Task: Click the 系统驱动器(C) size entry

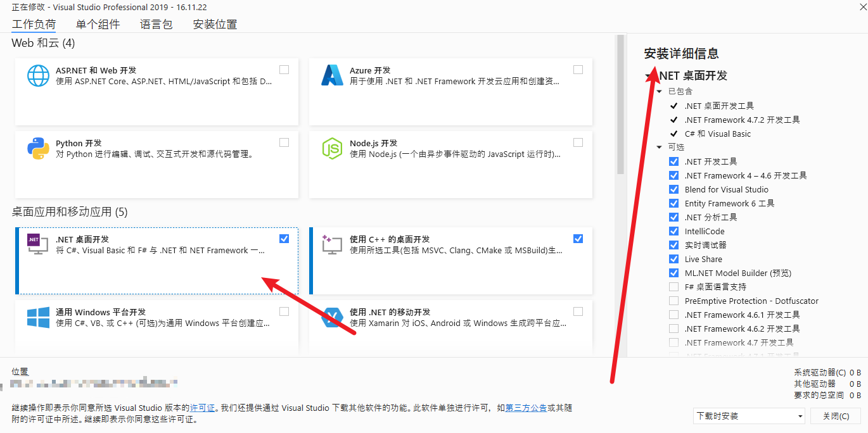Action: (827, 373)
